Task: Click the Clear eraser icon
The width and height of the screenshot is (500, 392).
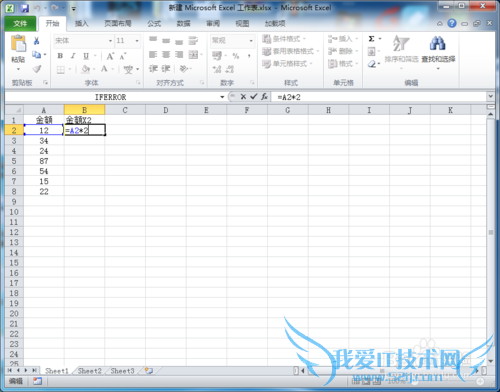Action: [x=372, y=64]
